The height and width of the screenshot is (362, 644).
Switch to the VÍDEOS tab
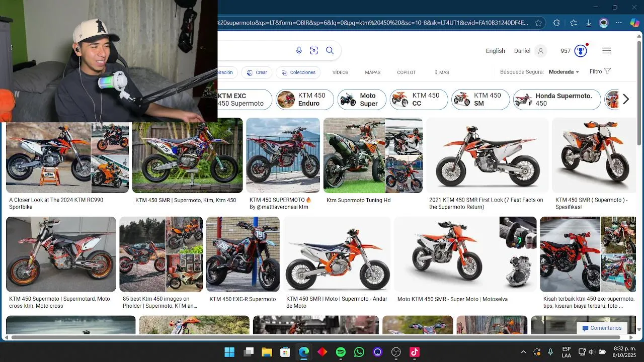coord(340,72)
